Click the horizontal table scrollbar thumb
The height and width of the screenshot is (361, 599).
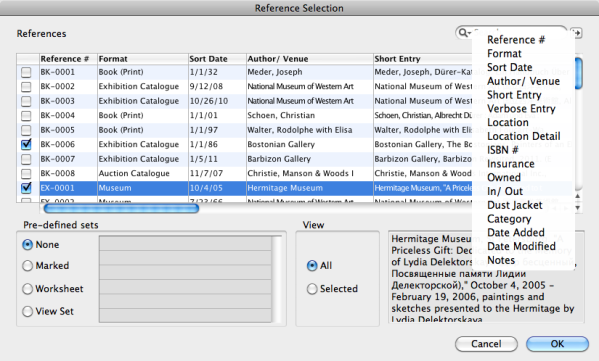pos(121,209)
